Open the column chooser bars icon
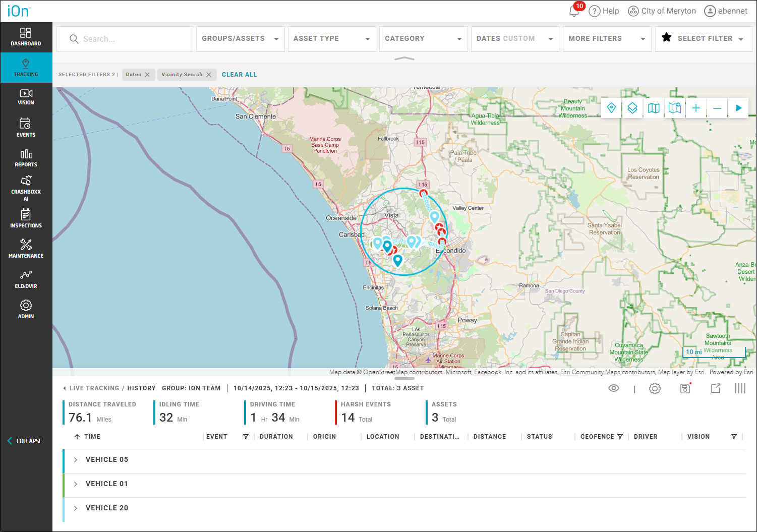The width and height of the screenshot is (757, 532). click(740, 388)
